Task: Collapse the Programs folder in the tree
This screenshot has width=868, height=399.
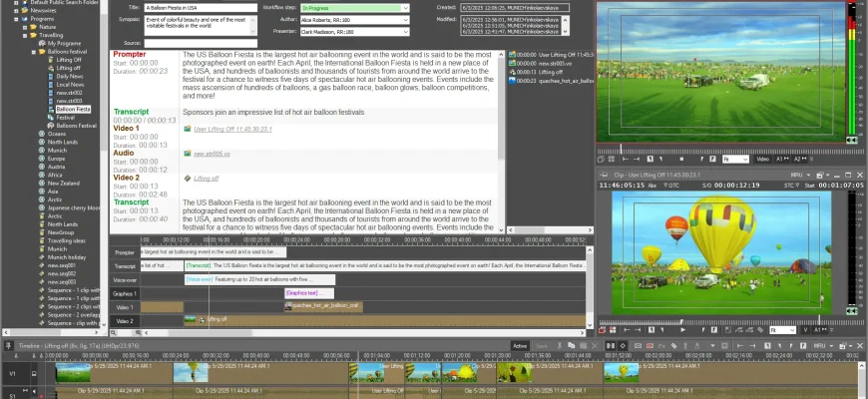Action: click(17, 19)
